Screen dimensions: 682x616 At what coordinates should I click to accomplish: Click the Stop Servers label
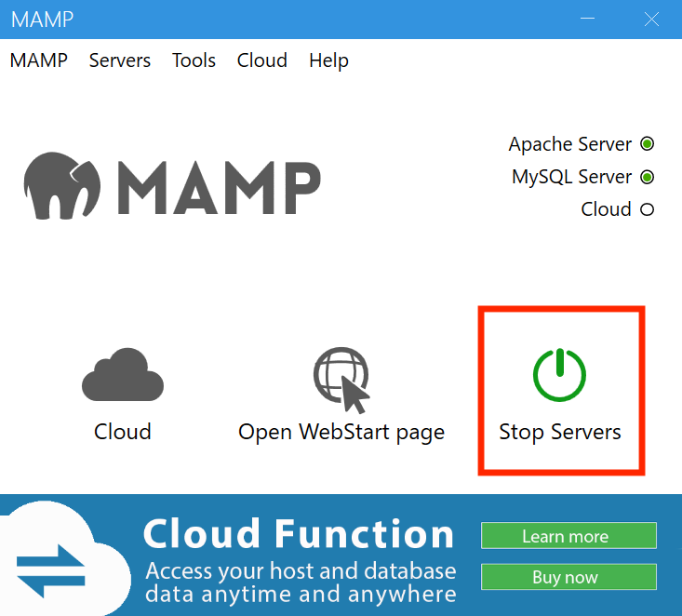click(x=560, y=432)
